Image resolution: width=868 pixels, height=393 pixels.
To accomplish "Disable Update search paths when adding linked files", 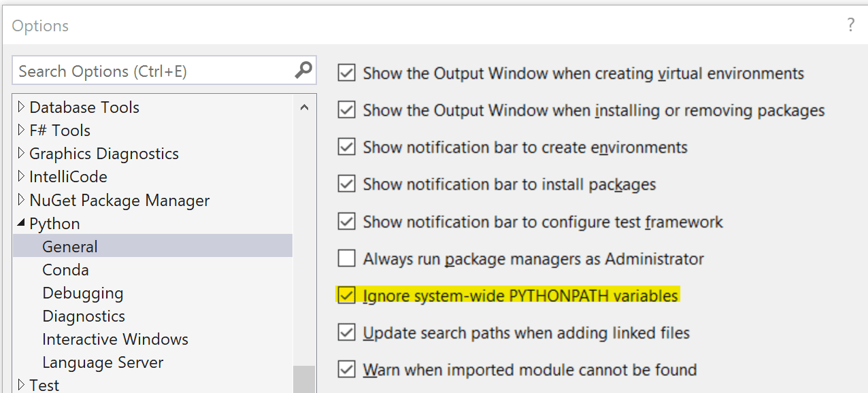I will click(346, 332).
